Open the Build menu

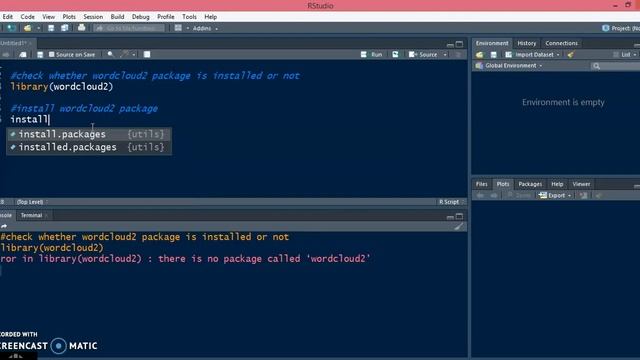pyautogui.click(x=117, y=17)
